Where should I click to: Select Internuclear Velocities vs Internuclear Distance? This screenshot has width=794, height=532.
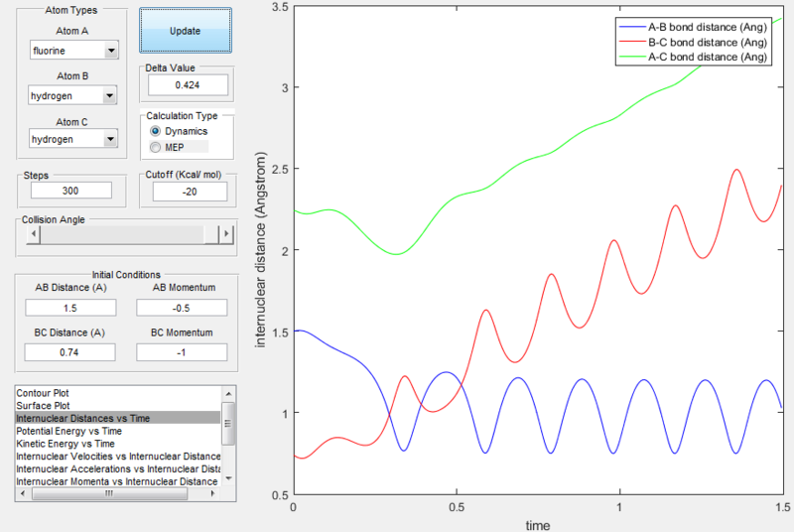(118, 457)
